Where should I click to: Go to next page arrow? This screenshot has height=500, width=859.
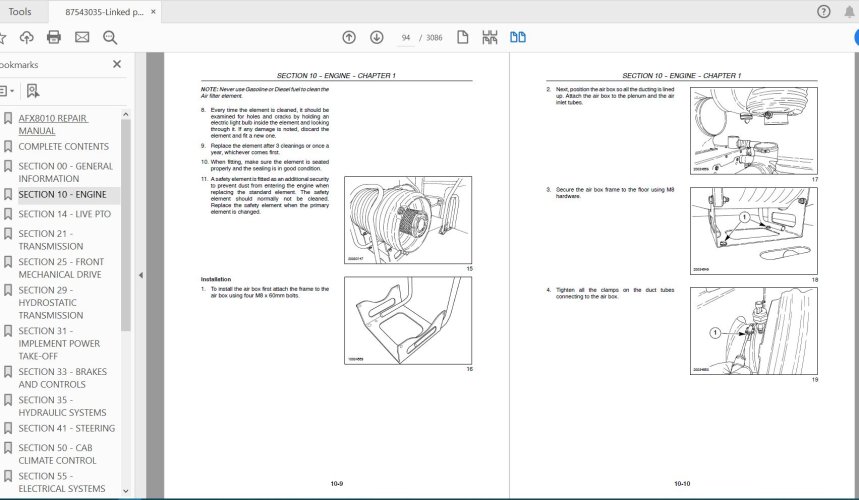point(376,37)
